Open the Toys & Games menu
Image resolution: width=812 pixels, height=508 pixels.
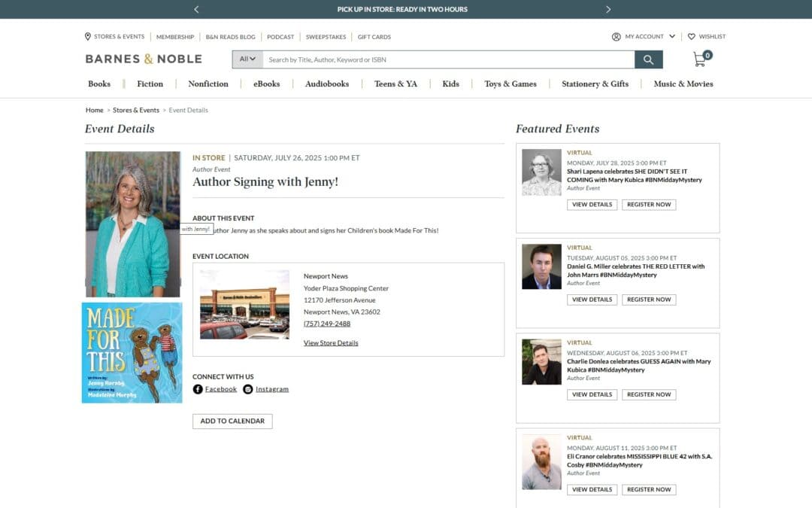[x=511, y=84]
